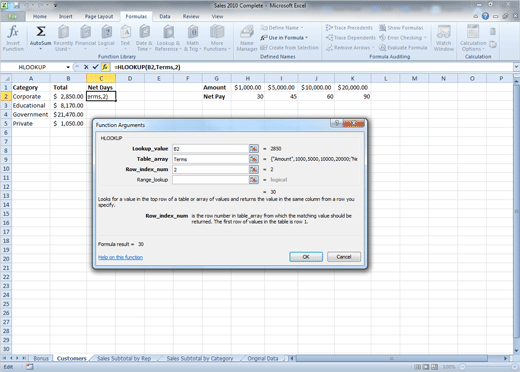
Task: Open Recently Used functions list
Action: (63, 38)
